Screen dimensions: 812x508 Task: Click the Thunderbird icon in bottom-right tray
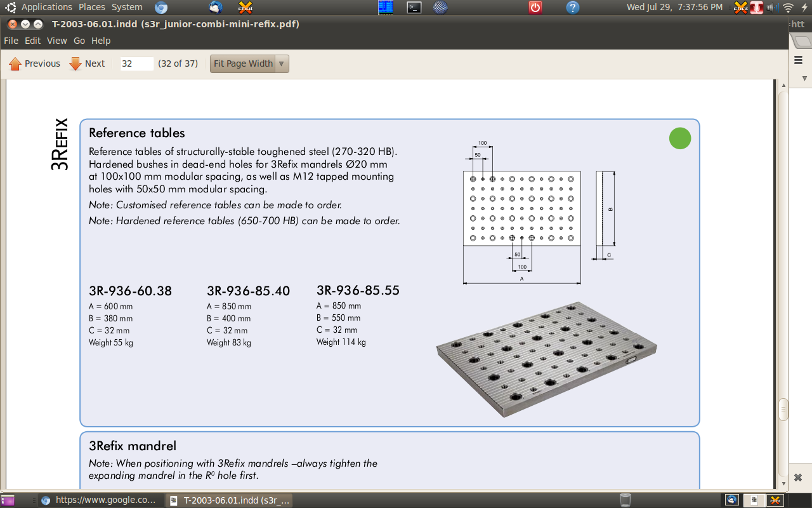click(x=732, y=500)
